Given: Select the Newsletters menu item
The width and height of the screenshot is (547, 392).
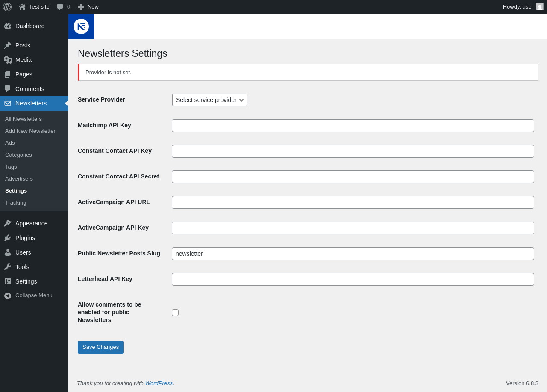Looking at the screenshot, I should coord(34,103).
